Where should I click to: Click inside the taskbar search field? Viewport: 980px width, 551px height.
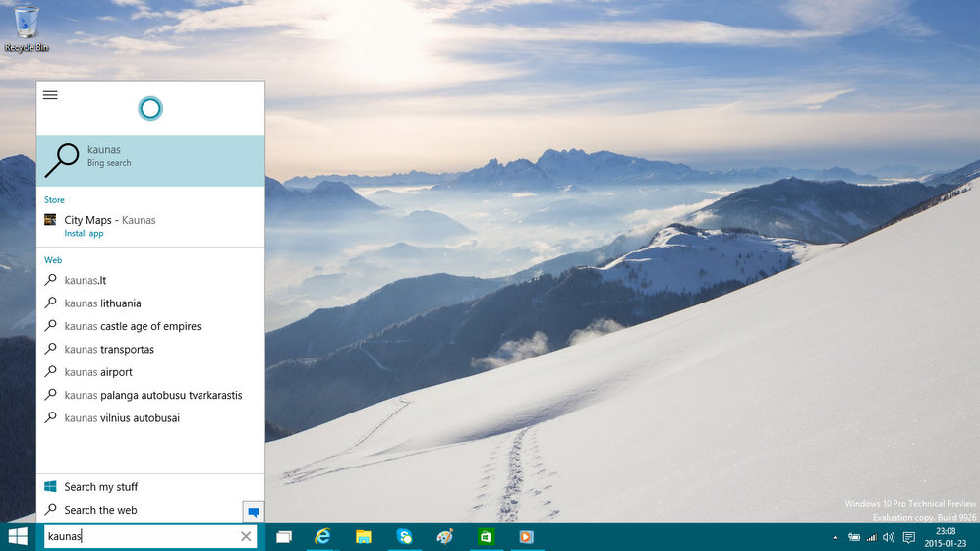pos(138,536)
